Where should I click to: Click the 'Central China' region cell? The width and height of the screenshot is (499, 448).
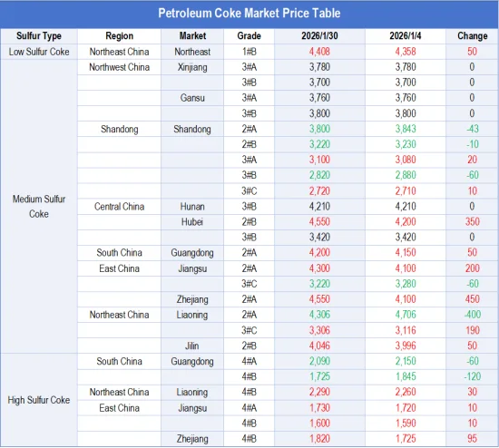[x=120, y=207]
